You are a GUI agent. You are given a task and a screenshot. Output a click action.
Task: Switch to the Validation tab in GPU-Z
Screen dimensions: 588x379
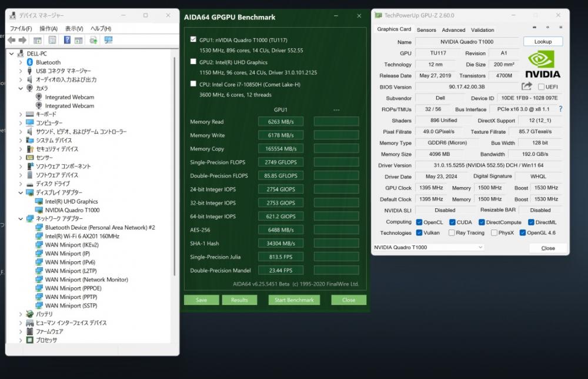pos(482,29)
